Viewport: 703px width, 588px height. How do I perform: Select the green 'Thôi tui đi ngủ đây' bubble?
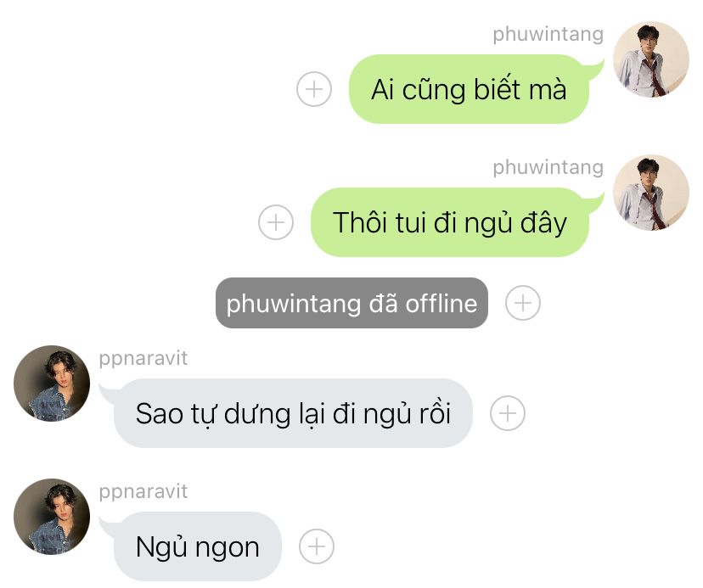pyautogui.click(x=450, y=222)
